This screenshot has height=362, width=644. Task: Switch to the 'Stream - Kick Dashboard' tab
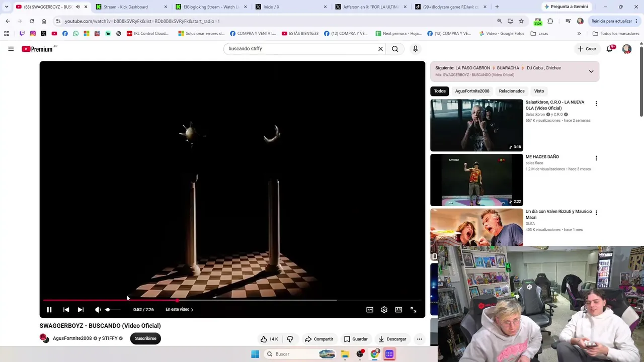(x=131, y=7)
